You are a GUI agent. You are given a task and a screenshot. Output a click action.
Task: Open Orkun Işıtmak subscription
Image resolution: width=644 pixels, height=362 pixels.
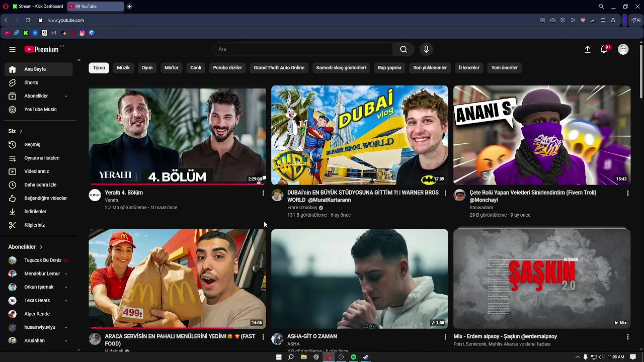coord(38,287)
